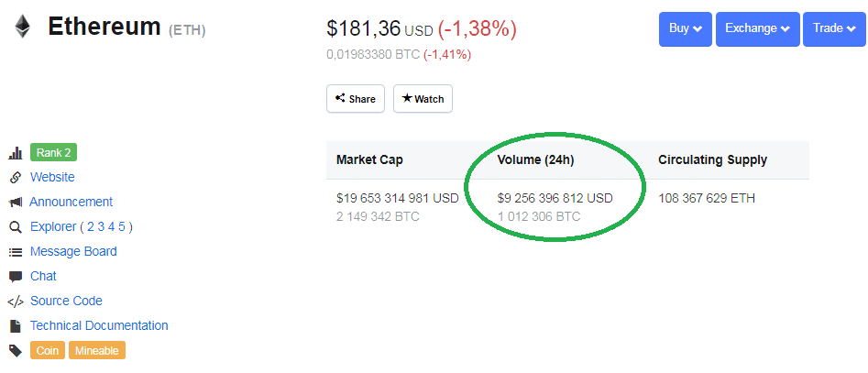Click the list icon beside Message Board

[x=16, y=252]
